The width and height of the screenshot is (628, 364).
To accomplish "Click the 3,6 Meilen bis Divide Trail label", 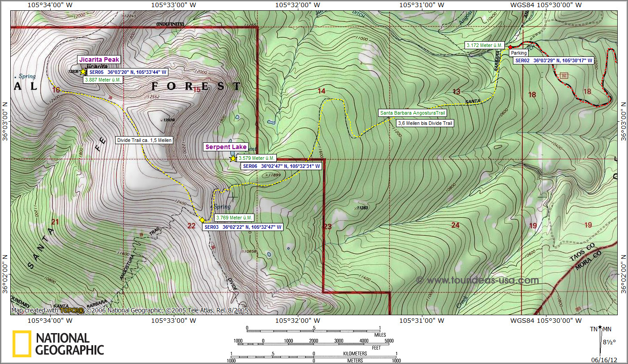I will point(425,123).
